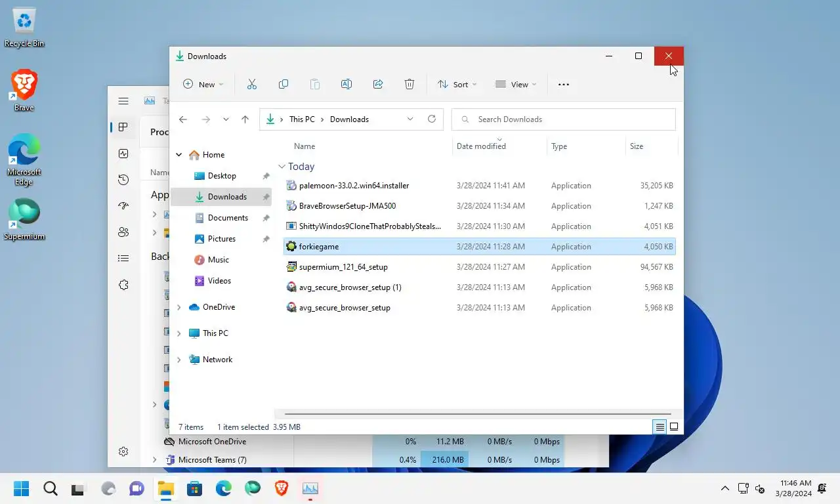Open Task Manager Settings gear

pyautogui.click(x=123, y=451)
